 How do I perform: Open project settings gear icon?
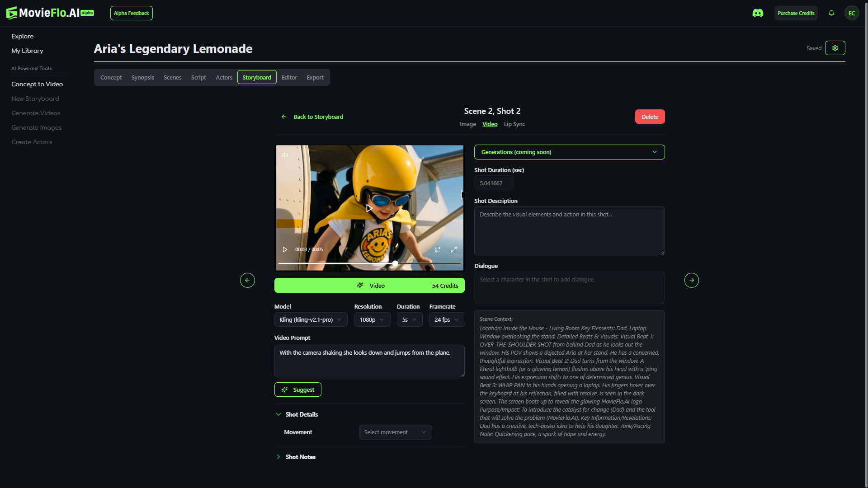click(835, 48)
